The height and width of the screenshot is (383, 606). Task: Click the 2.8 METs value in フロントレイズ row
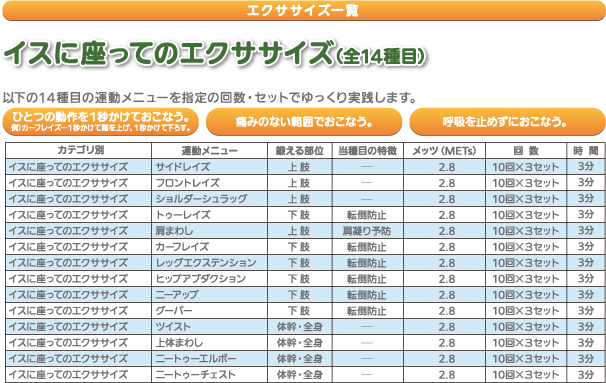(x=446, y=183)
